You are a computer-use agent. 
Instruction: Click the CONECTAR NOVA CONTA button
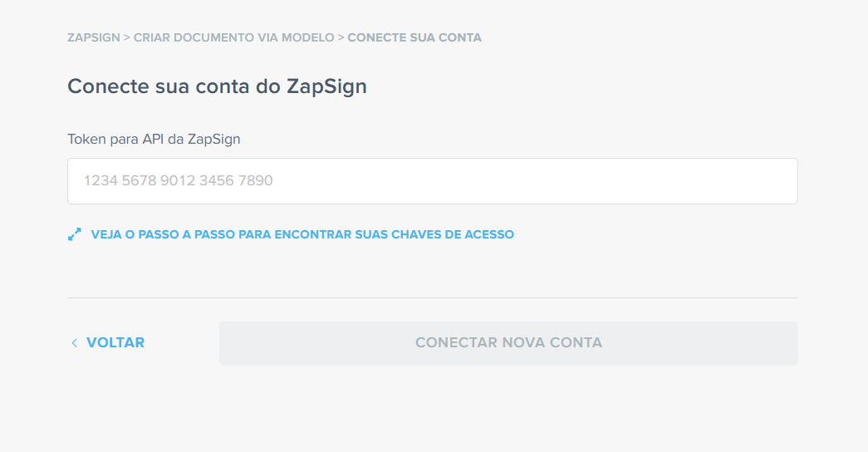(508, 343)
